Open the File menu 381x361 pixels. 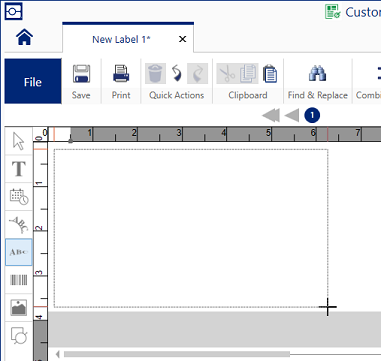[x=33, y=81]
